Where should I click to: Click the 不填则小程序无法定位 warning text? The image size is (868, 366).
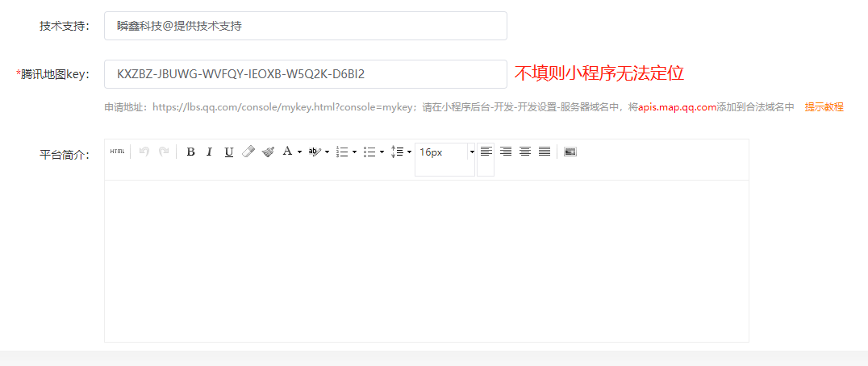[599, 73]
